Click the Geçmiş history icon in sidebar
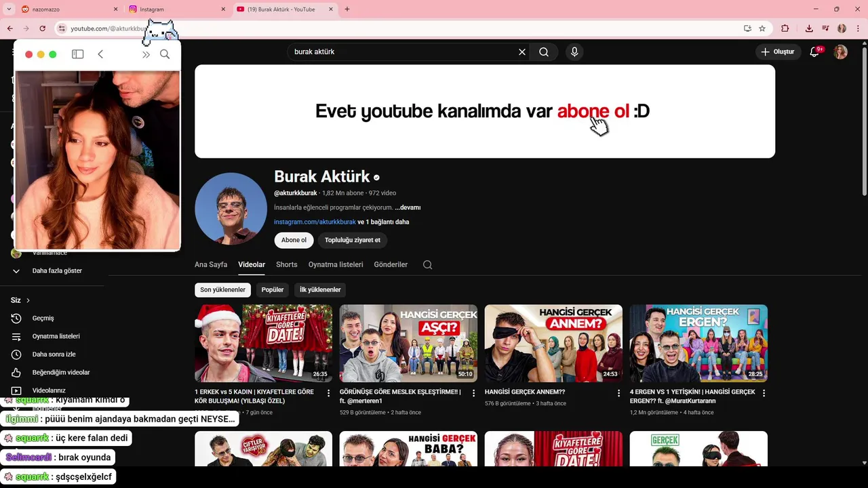Screen dimensions: 868x488 [16, 319]
